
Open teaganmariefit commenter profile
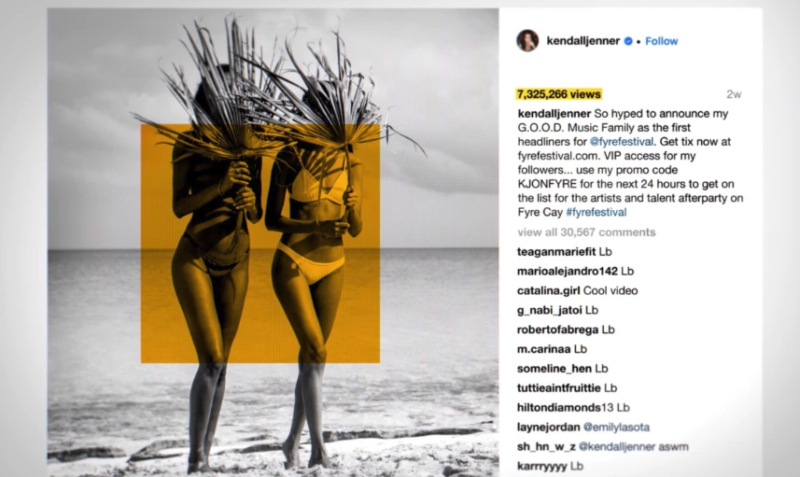(556, 252)
